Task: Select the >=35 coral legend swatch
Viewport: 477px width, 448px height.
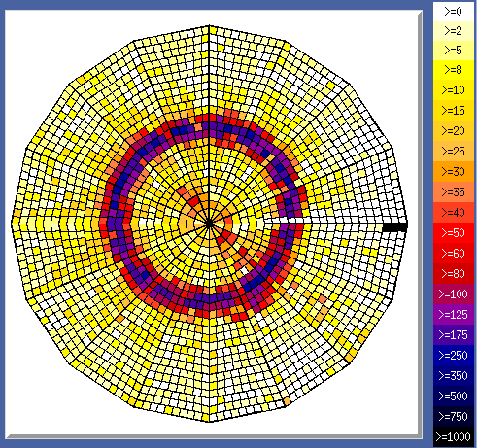Action: pos(454,191)
